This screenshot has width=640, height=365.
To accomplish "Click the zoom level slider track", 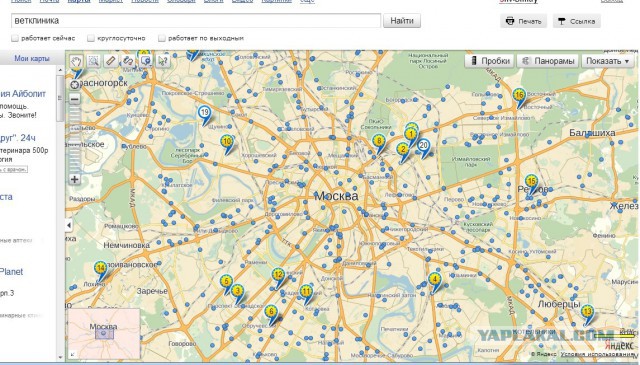I will [75, 139].
